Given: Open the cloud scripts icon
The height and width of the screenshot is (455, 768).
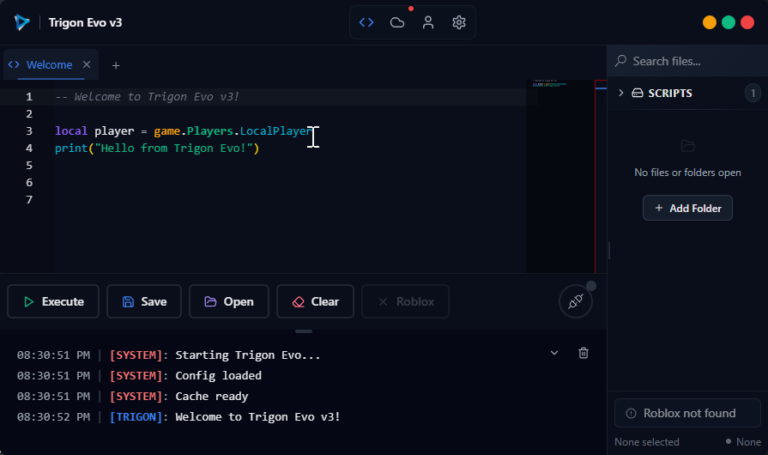Looking at the screenshot, I should pyautogui.click(x=397, y=22).
